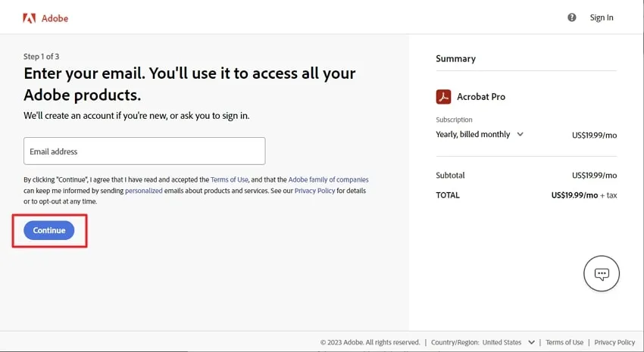Follow the Adobe family of companies link
This screenshot has height=352, width=644.
pos(328,180)
